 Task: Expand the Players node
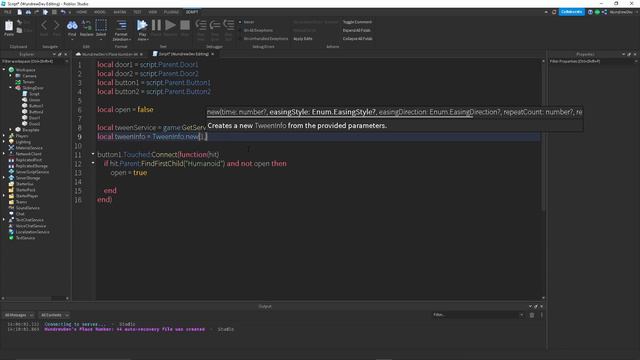pyautogui.click(x=4, y=136)
